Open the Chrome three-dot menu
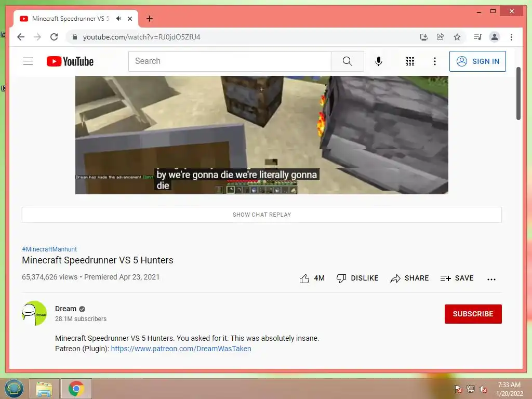The image size is (532, 399). (511, 37)
